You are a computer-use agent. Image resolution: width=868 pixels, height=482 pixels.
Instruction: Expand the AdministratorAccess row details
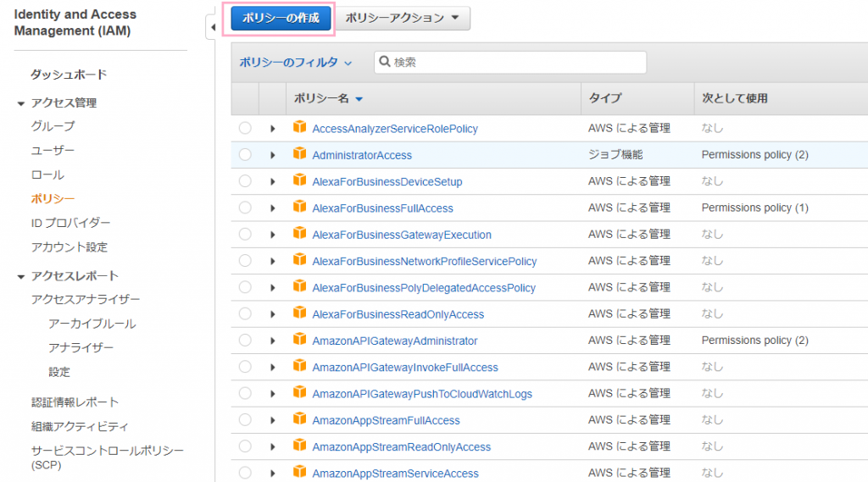(x=272, y=155)
